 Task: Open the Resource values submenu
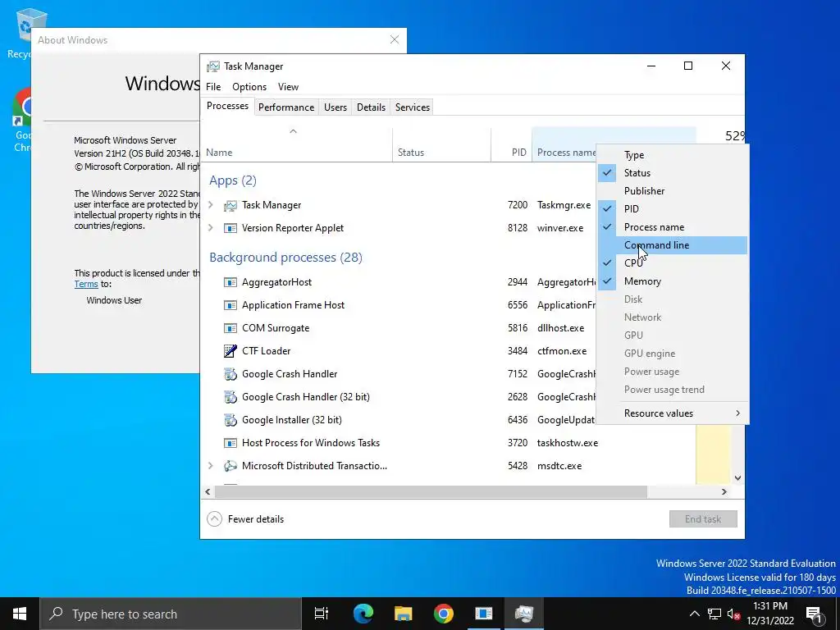pyautogui.click(x=673, y=413)
